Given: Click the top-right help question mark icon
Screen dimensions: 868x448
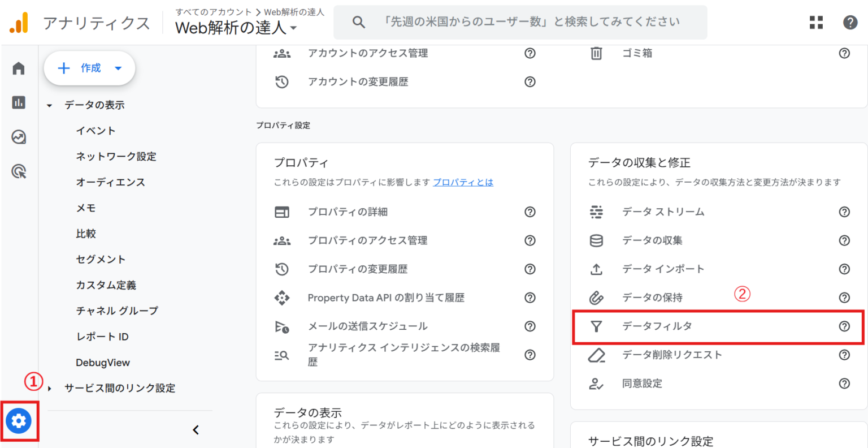Looking at the screenshot, I should tap(850, 23).
